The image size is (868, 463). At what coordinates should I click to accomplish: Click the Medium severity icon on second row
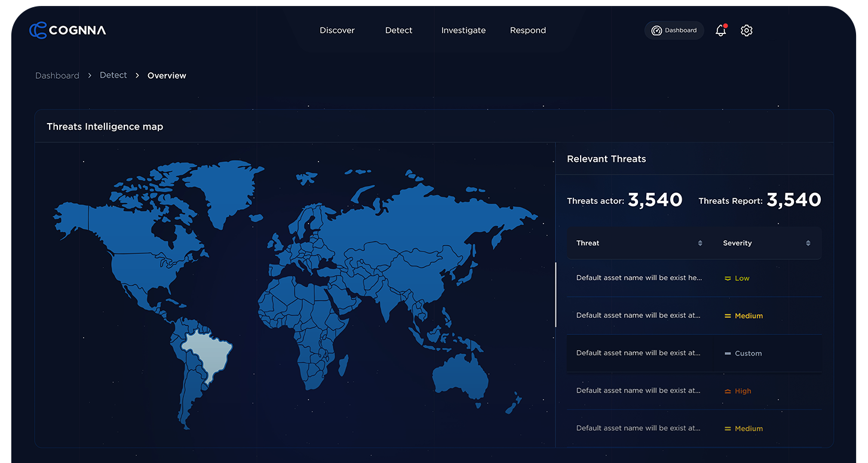click(727, 315)
